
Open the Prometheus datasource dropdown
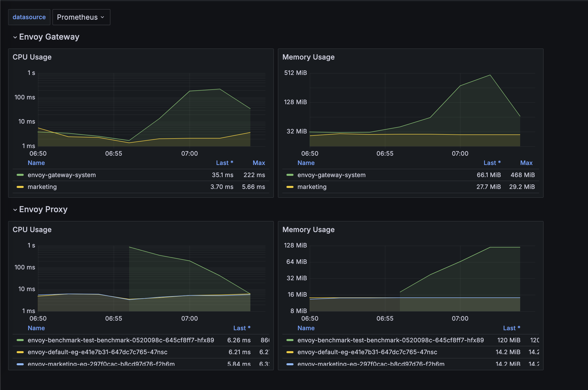(81, 17)
